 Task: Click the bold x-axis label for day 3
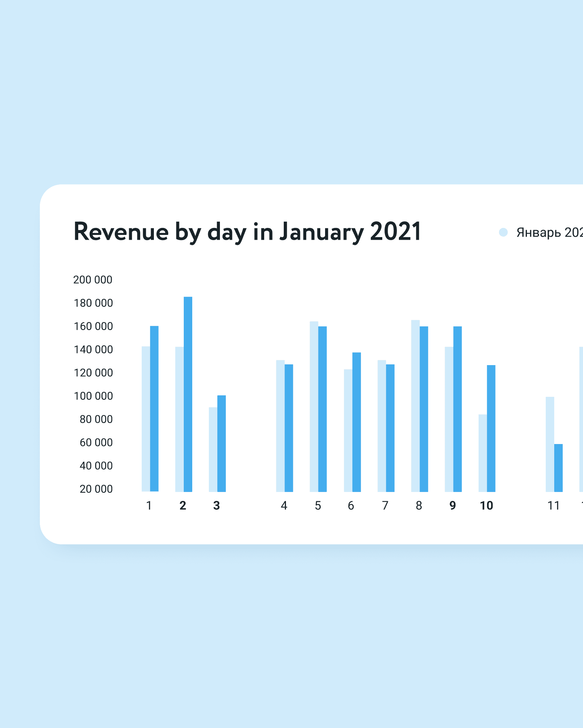click(x=217, y=505)
